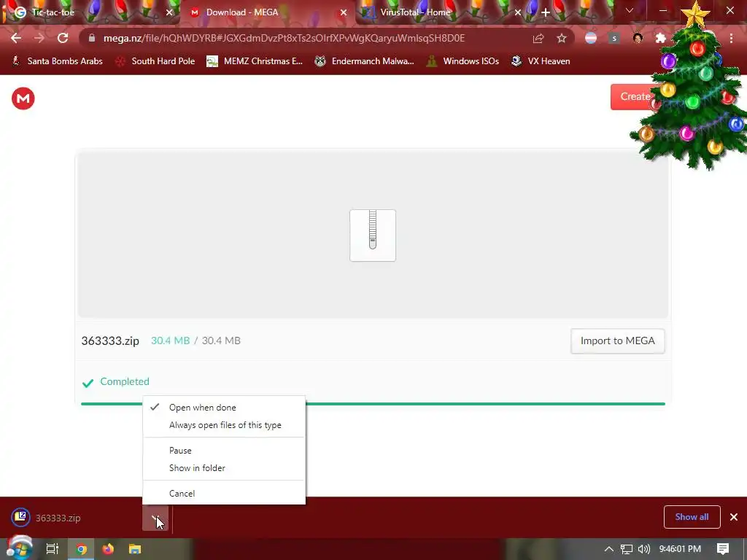Open the Chrome three-dot menu
This screenshot has height=560, width=747.
tap(731, 38)
